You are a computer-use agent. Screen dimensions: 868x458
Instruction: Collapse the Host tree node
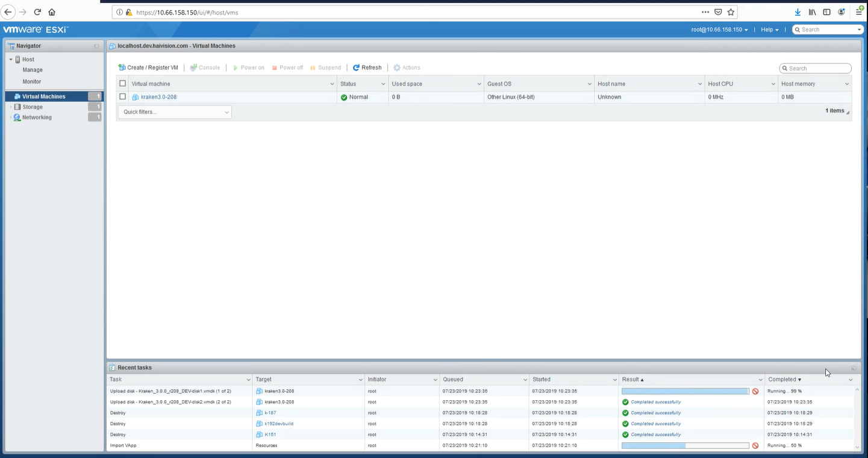11,59
